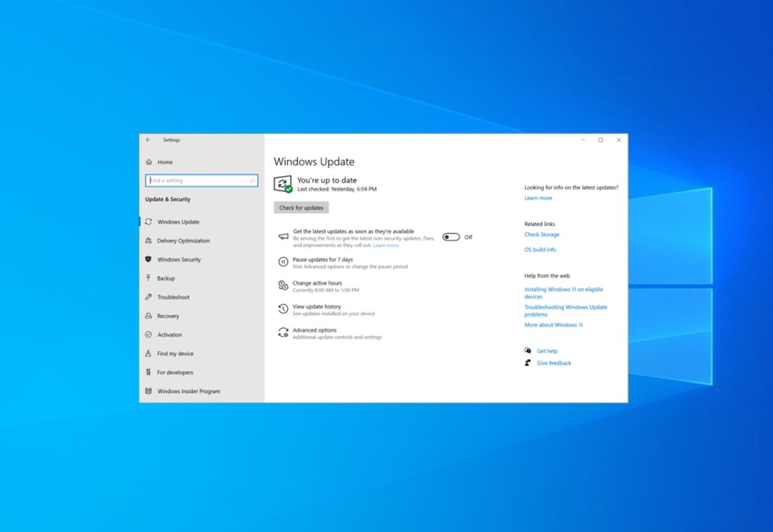
Task: Click the Check for updates button
Action: [301, 208]
